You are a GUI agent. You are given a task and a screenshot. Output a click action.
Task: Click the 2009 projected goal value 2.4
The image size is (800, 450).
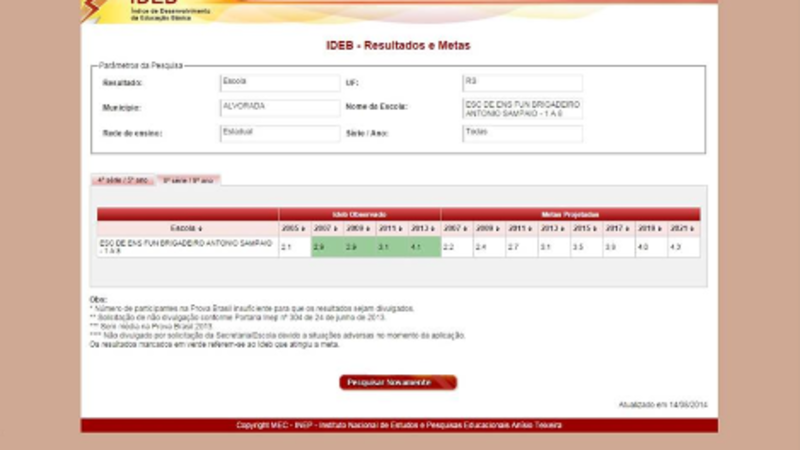tap(489, 247)
